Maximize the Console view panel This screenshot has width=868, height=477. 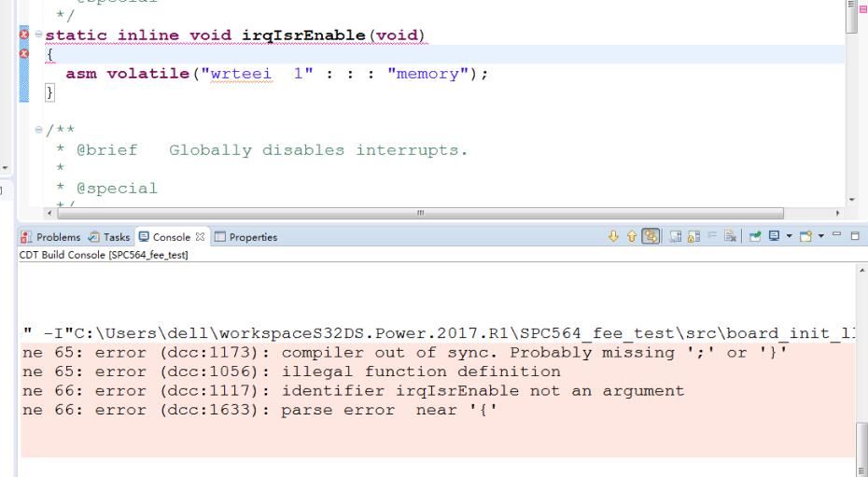click(855, 236)
